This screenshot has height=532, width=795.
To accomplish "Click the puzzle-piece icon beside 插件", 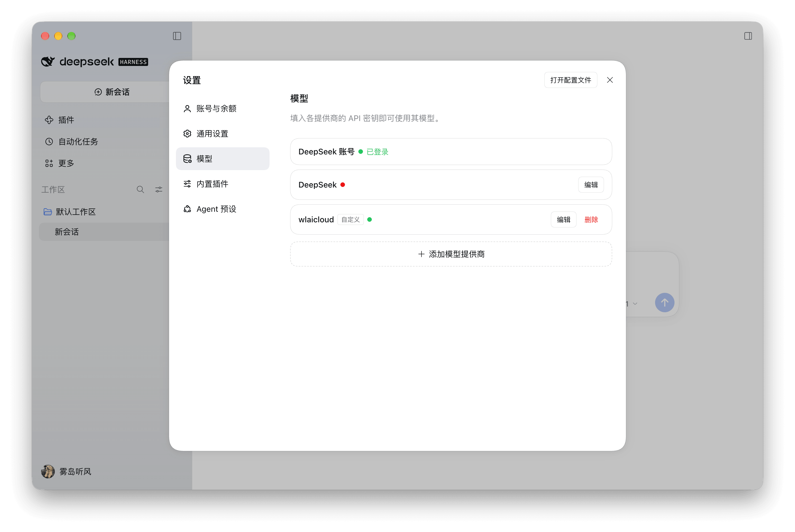I will (49, 120).
